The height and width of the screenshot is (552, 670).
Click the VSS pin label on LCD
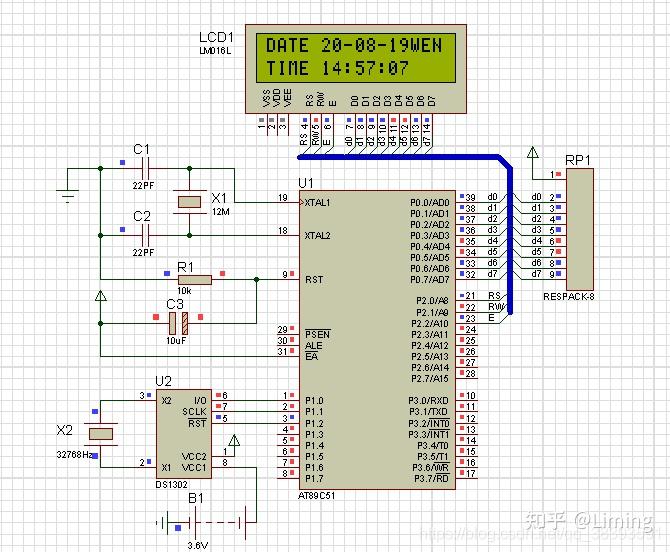coord(266,98)
